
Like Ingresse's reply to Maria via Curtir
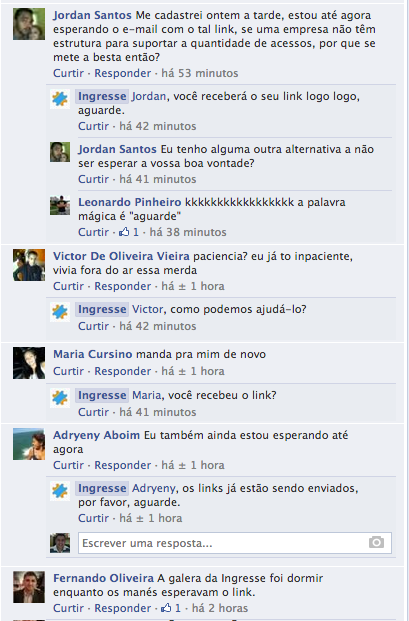pyautogui.click(x=93, y=412)
